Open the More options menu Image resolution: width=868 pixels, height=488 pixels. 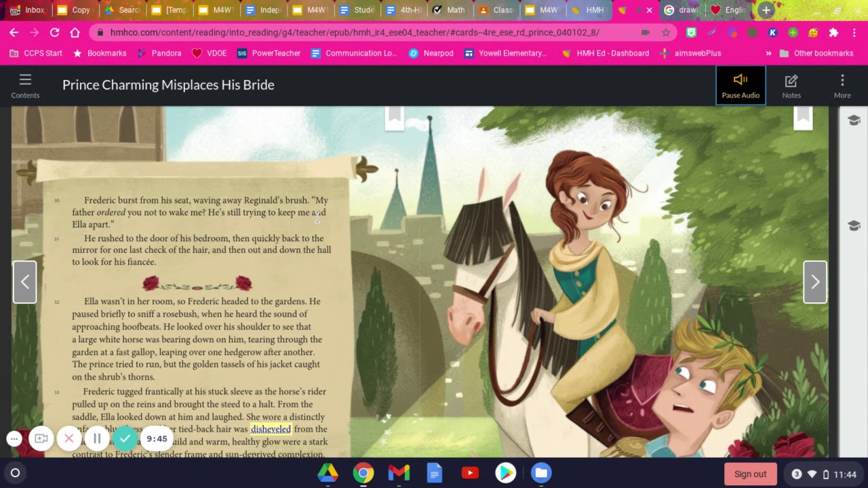(842, 85)
